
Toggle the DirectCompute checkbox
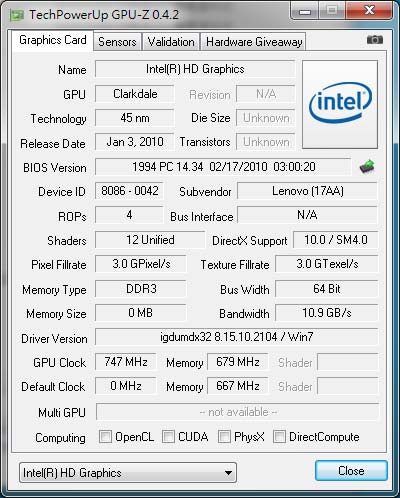pos(279,437)
